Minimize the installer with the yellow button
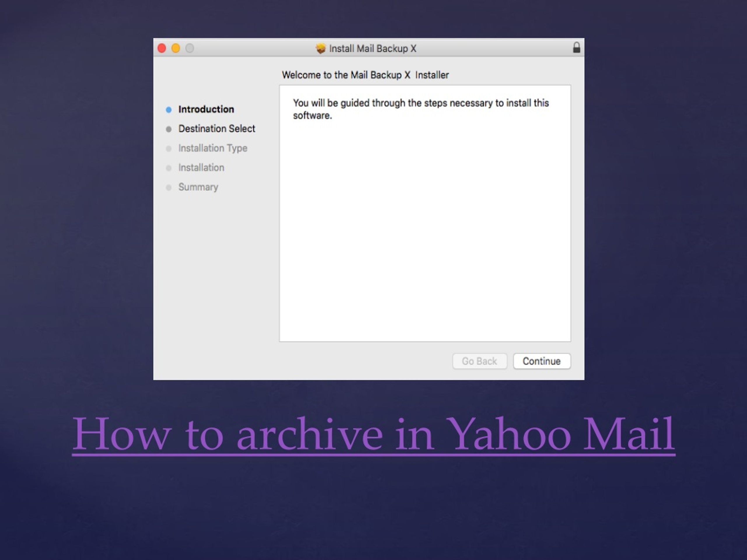This screenshot has width=747, height=560. pos(176,48)
